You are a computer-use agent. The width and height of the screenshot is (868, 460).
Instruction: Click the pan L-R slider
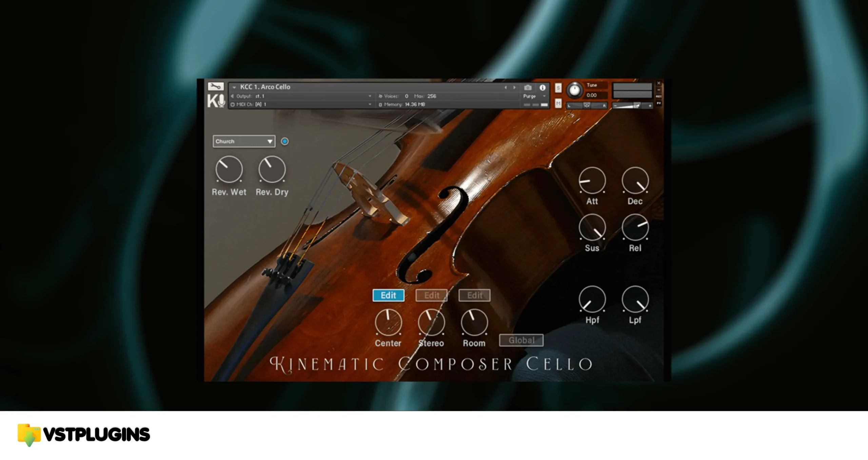coord(587,105)
